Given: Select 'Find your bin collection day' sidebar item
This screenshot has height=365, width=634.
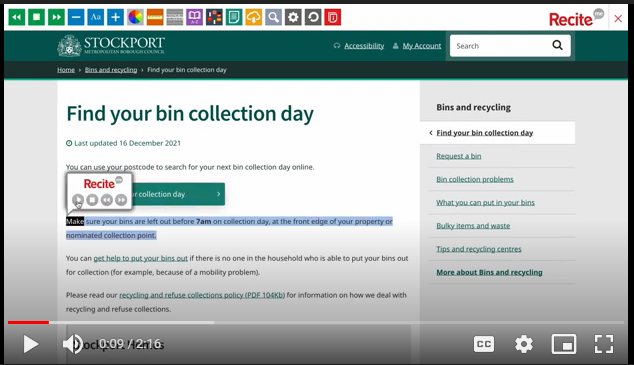Looking at the screenshot, I should tap(485, 133).
